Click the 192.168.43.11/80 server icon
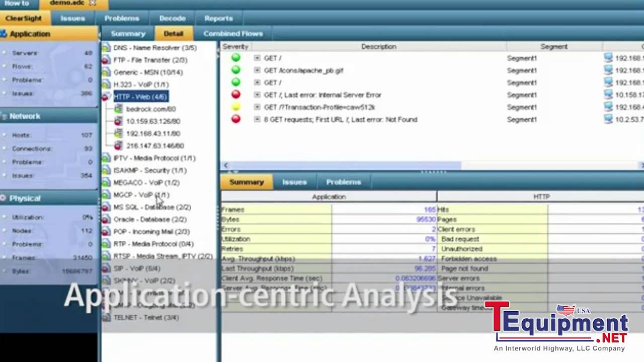The height and width of the screenshot is (362, 644). point(118,133)
